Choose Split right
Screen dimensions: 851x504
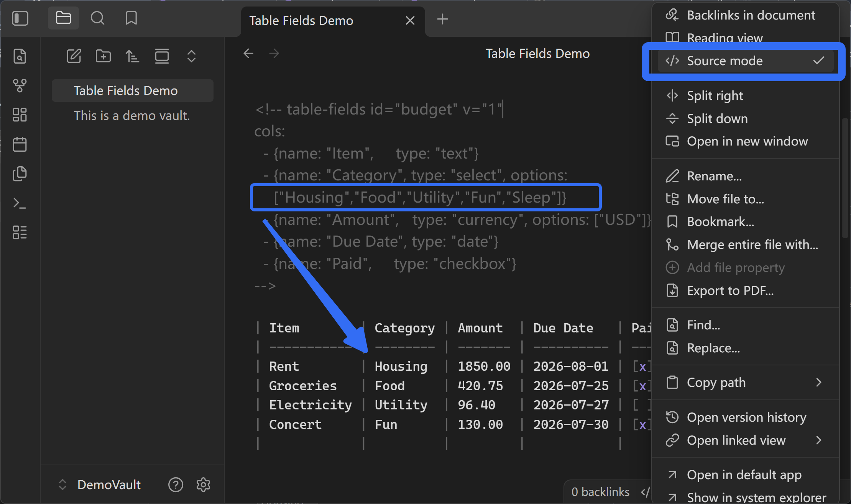(x=745, y=96)
